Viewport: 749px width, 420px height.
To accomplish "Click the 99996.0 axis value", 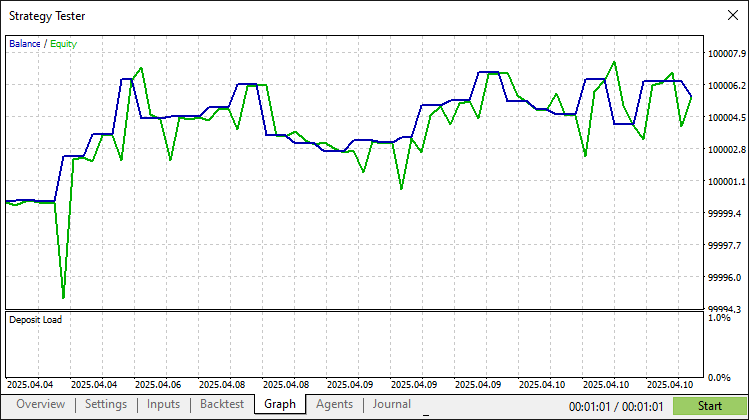I will (725, 278).
